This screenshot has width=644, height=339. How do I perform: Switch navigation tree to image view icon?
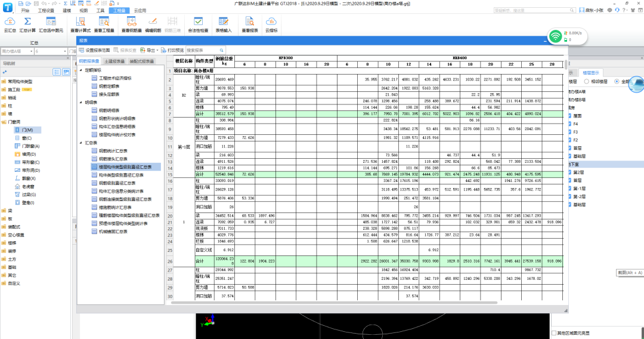pyautogui.click(x=66, y=72)
